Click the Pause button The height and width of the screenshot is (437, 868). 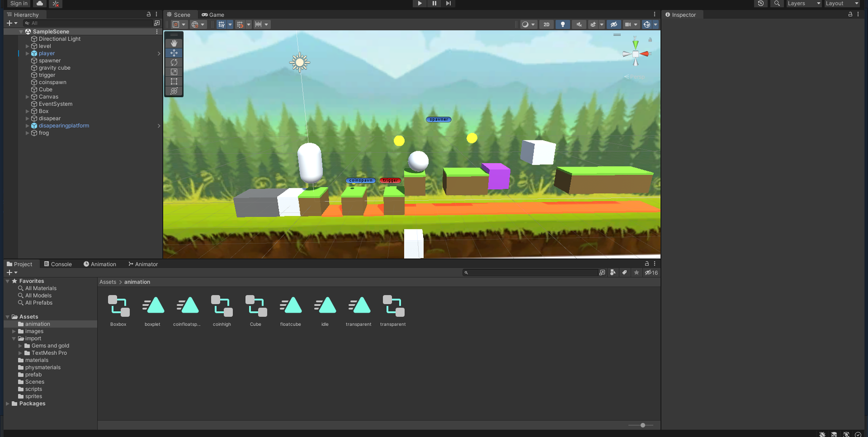click(434, 3)
